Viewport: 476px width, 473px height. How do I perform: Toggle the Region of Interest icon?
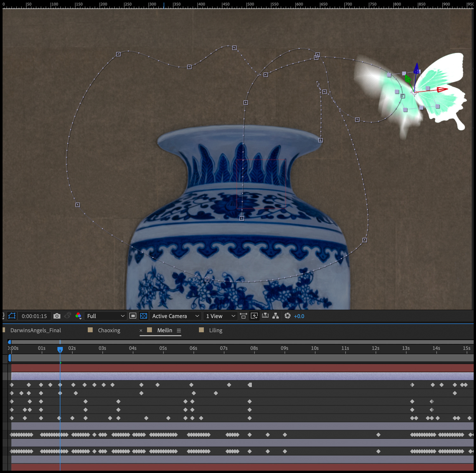coord(133,316)
